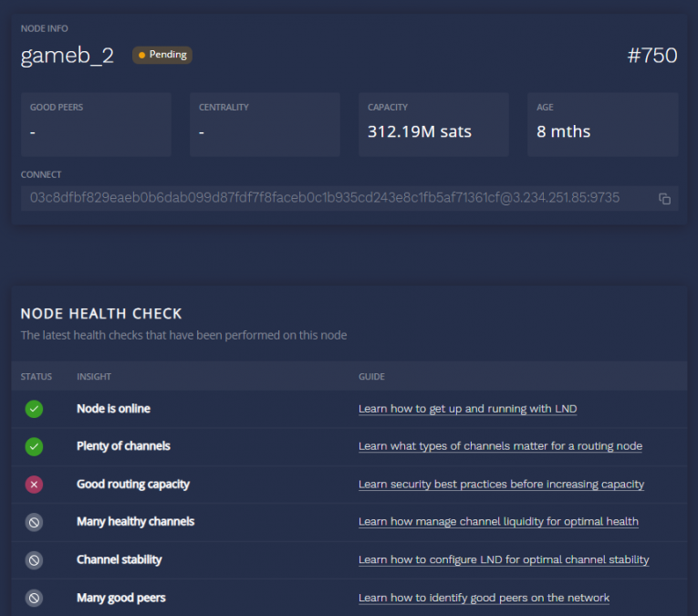Click the GUIDE column header

371,377
